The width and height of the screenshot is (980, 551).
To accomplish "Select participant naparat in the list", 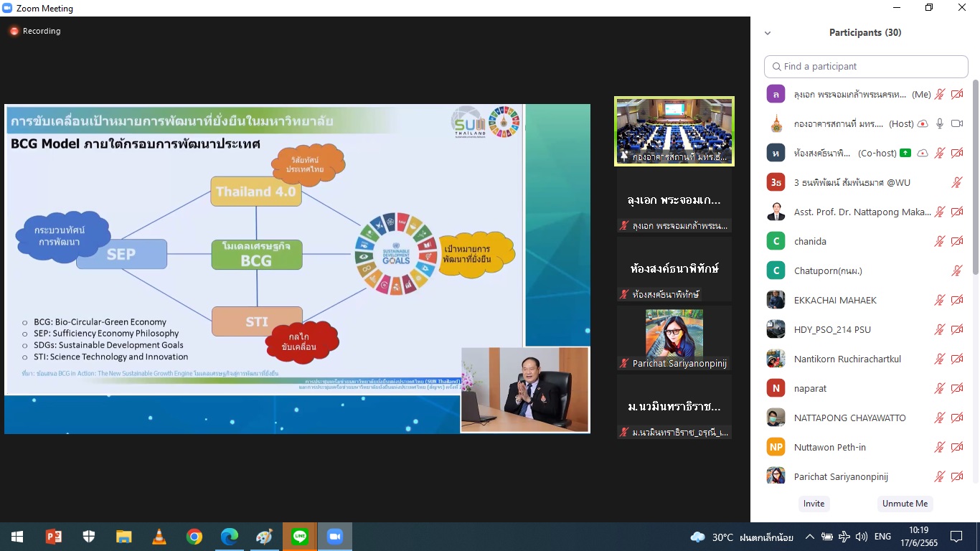I will click(x=865, y=389).
